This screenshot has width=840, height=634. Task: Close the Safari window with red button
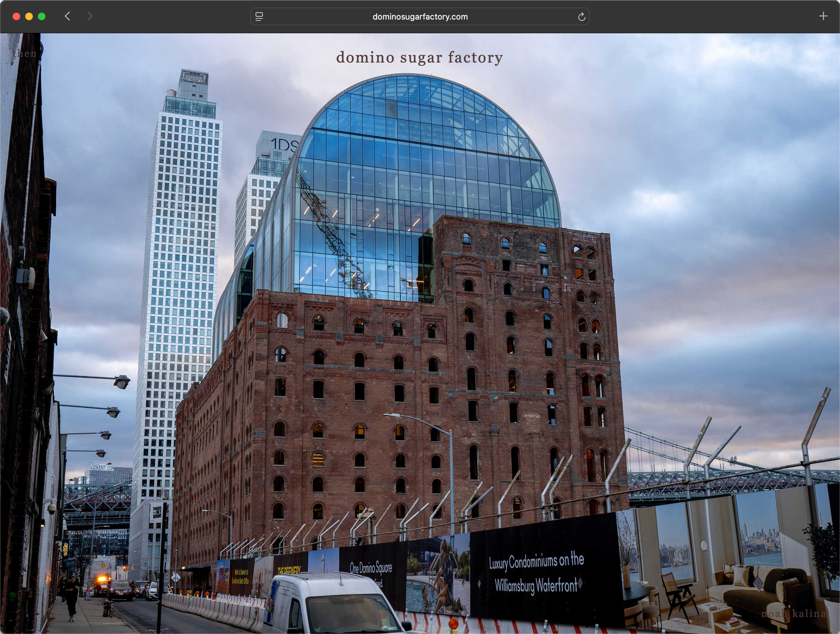(x=16, y=16)
